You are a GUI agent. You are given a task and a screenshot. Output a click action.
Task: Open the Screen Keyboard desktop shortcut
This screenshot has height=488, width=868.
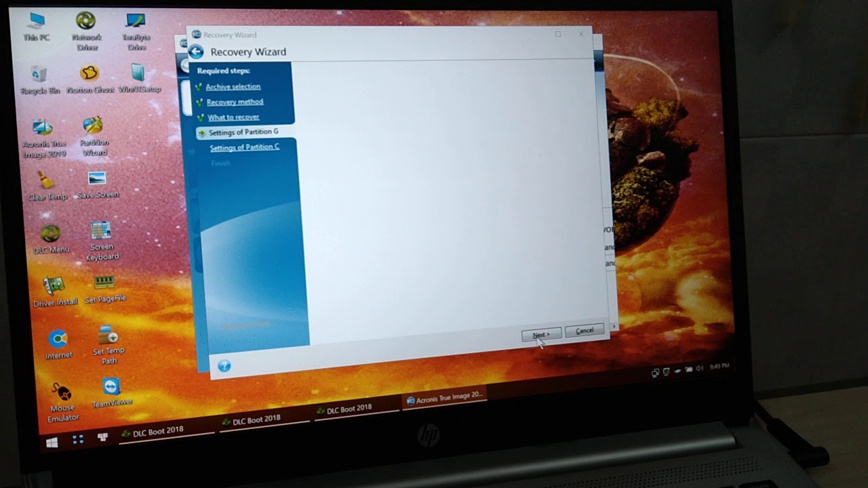[x=102, y=241]
